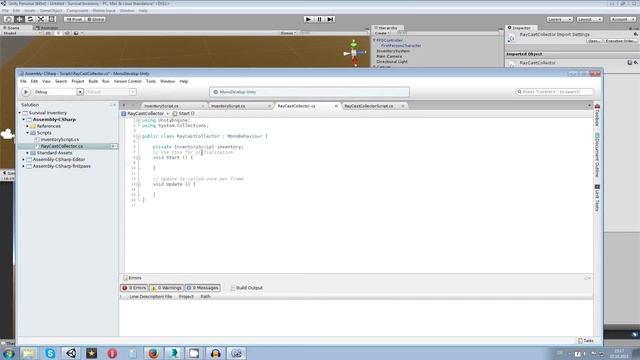This screenshot has height=360, width=640.
Task: Click the scene orientation gizmo
Action: [354, 53]
